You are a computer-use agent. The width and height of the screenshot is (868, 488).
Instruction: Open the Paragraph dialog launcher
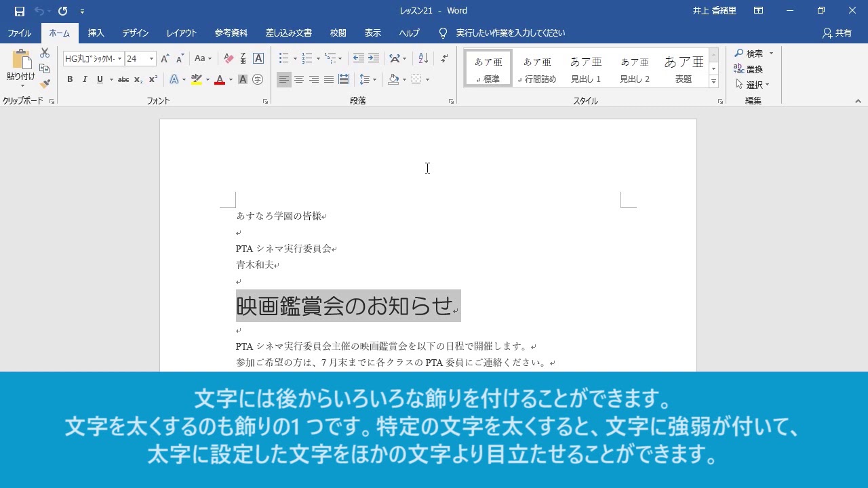[451, 102]
